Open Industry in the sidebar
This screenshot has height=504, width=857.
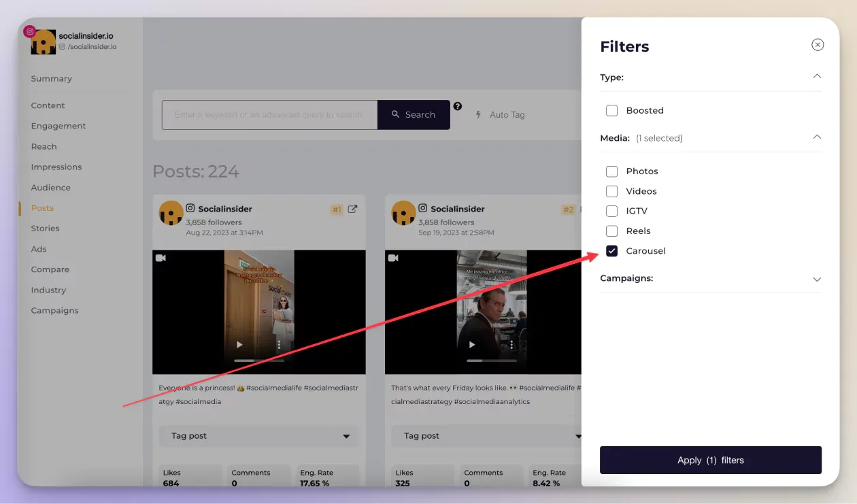48,290
